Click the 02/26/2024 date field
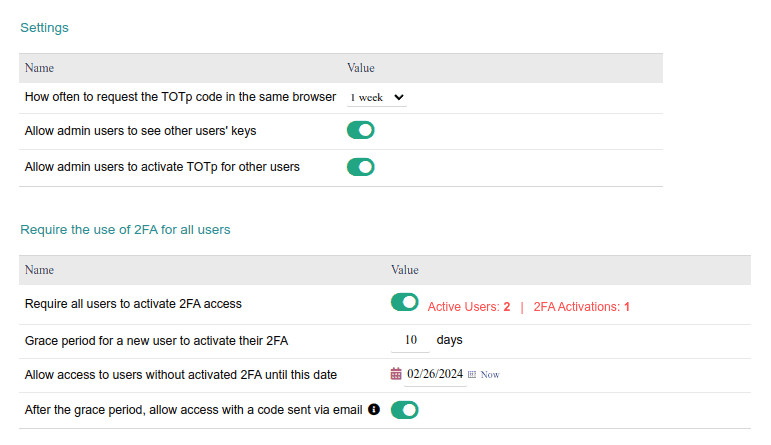Image resolution: width=771 pixels, height=445 pixels. (x=435, y=374)
